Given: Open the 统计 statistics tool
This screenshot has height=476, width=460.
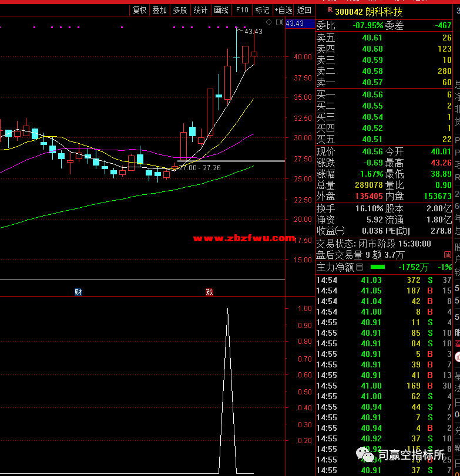Looking at the screenshot, I should click(200, 10).
